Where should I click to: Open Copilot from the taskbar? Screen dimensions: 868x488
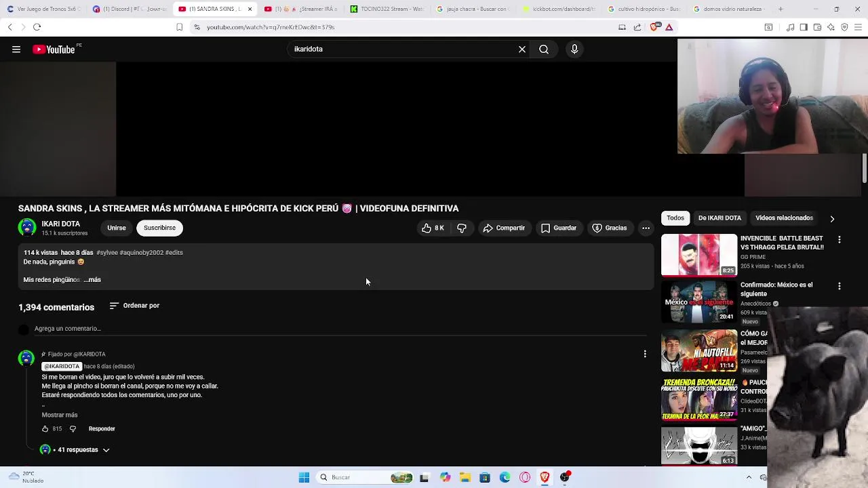point(445,477)
